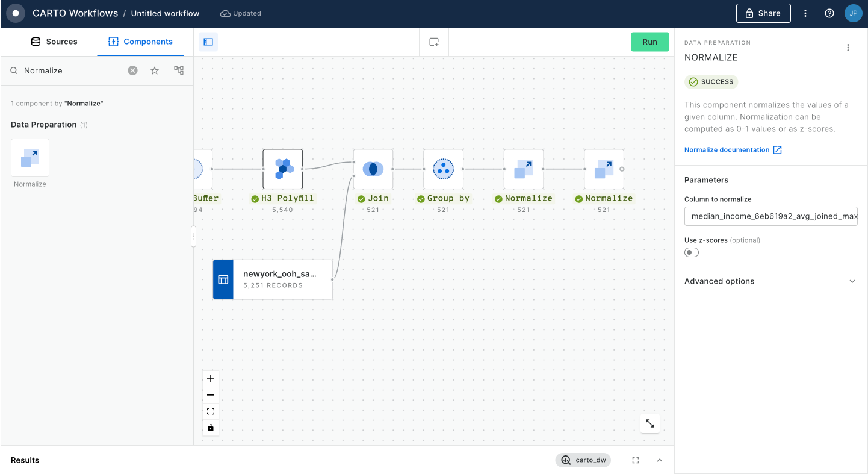Click the H3 Polyfill node icon
The width and height of the screenshot is (868, 474).
(x=282, y=169)
